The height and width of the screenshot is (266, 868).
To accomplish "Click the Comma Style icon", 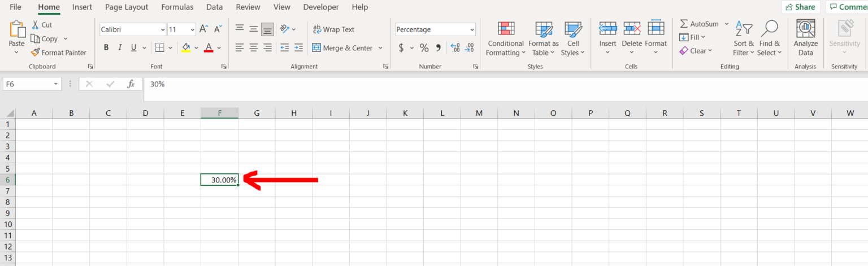I will [x=438, y=48].
